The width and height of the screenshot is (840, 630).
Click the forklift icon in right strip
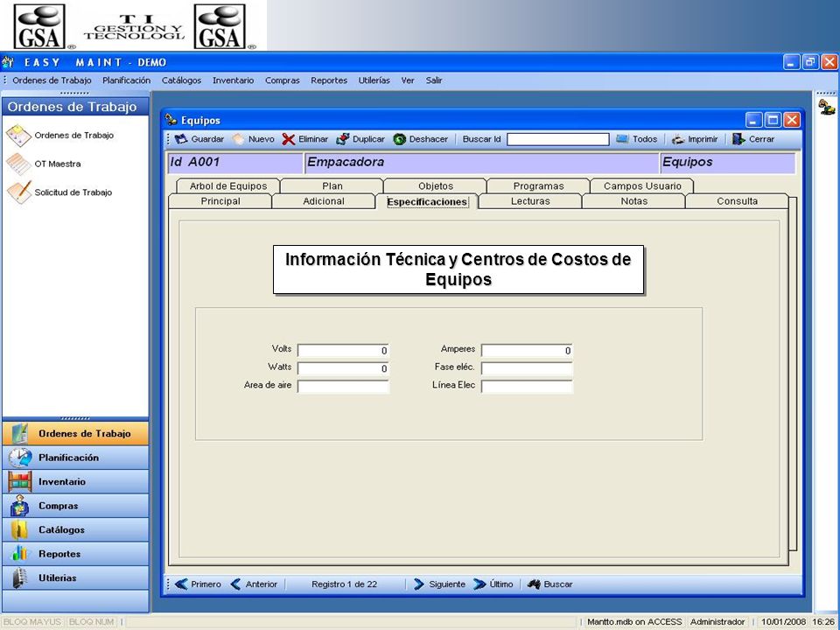[827, 107]
